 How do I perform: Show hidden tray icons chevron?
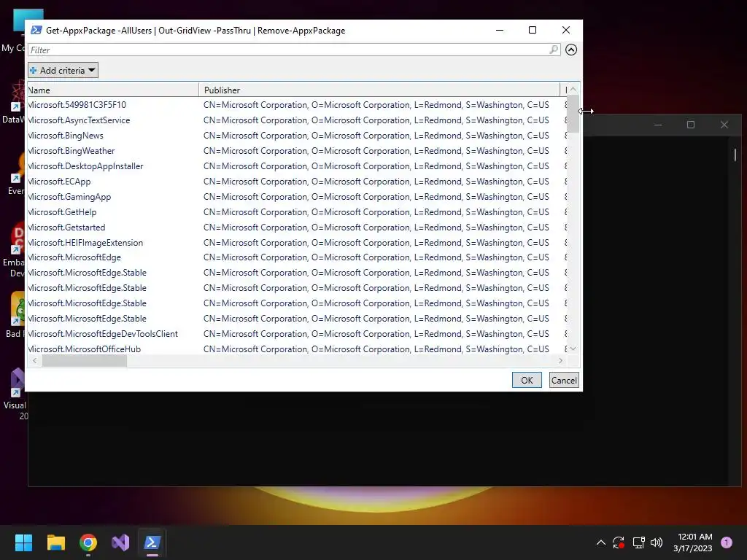pyautogui.click(x=601, y=542)
